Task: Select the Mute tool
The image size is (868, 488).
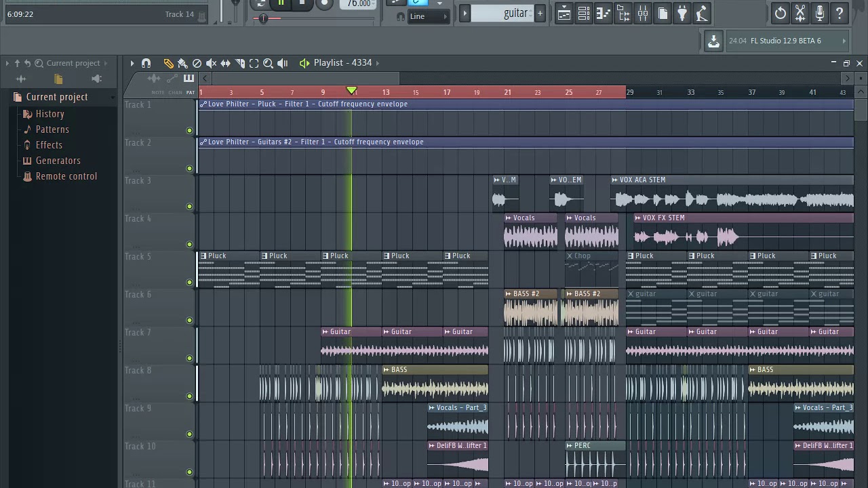Action: pos(211,63)
